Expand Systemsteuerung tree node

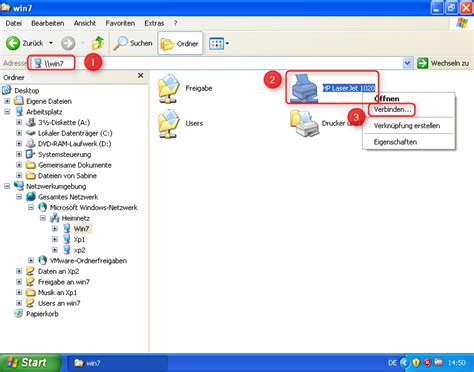(19, 154)
